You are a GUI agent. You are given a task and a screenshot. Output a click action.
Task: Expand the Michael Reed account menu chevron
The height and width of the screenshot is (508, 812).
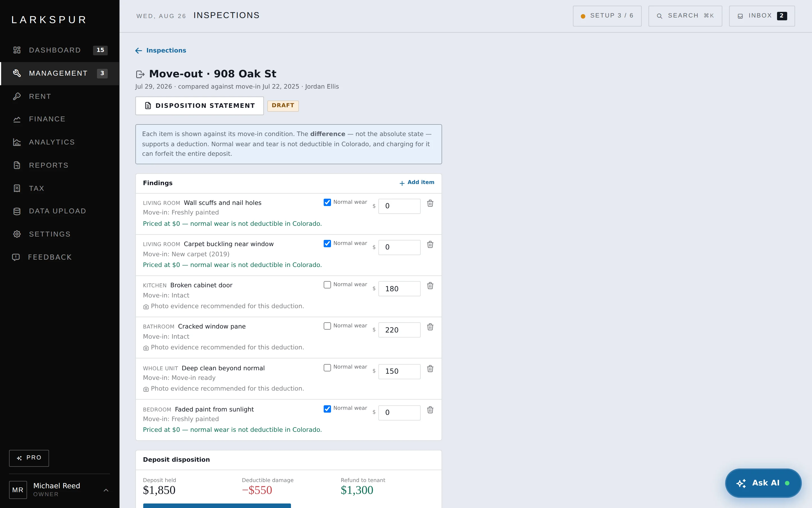click(x=106, y=490)
